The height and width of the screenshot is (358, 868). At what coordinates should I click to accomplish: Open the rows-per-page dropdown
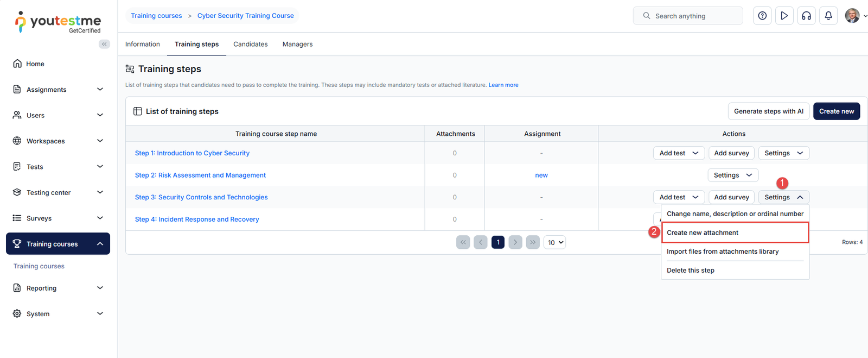tap(554, 242)
